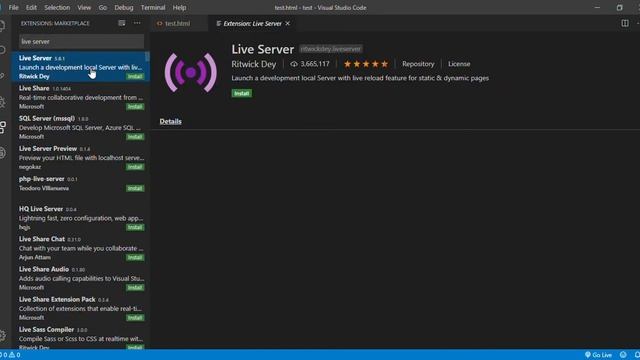
Task: Click Go Live in the status bar
Action: (598, 355)
